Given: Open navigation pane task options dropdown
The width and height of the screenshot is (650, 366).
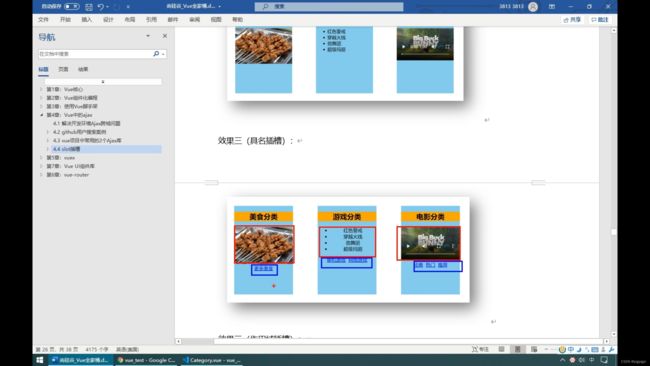Looking at the screenshot, I should tap(148, 36).
